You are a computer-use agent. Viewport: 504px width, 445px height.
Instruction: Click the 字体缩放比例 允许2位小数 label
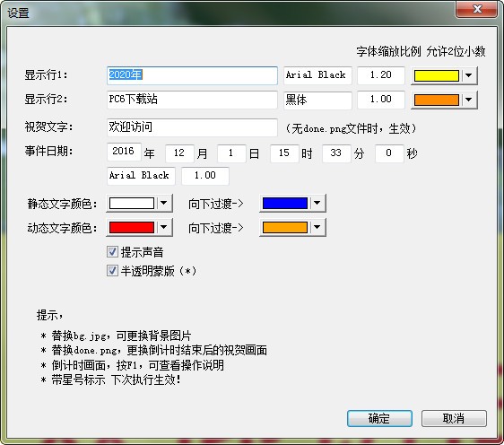point(421,51)
